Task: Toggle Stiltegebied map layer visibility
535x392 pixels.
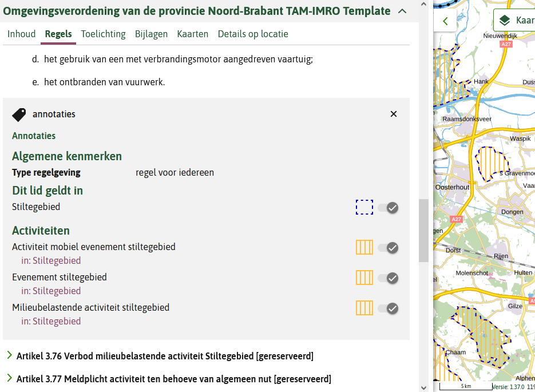Action: [389, 207]
